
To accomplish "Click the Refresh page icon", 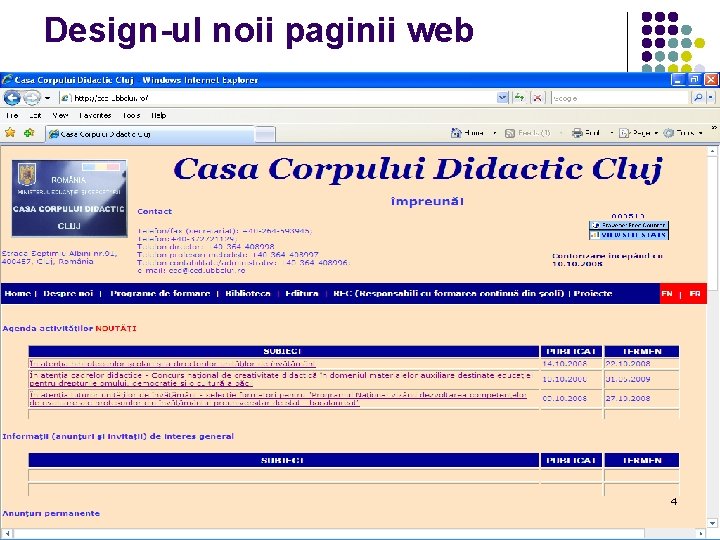I will 519,97.
